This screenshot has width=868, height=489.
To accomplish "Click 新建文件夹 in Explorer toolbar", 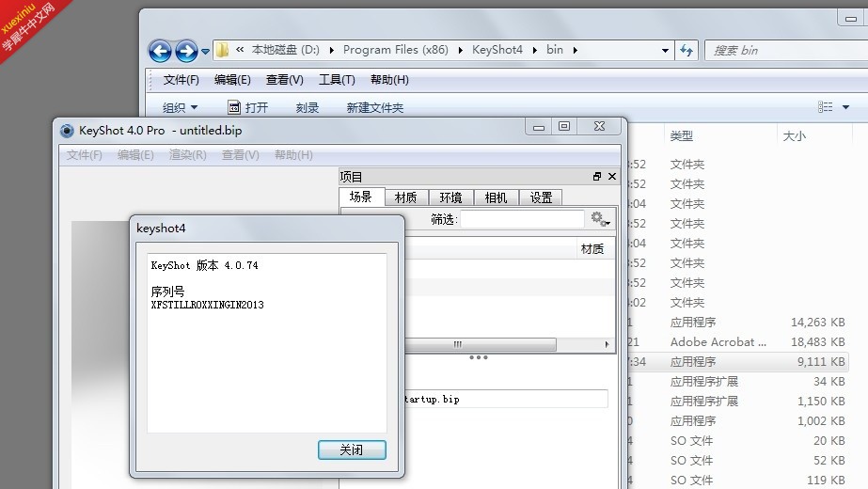I will point(375,107).
